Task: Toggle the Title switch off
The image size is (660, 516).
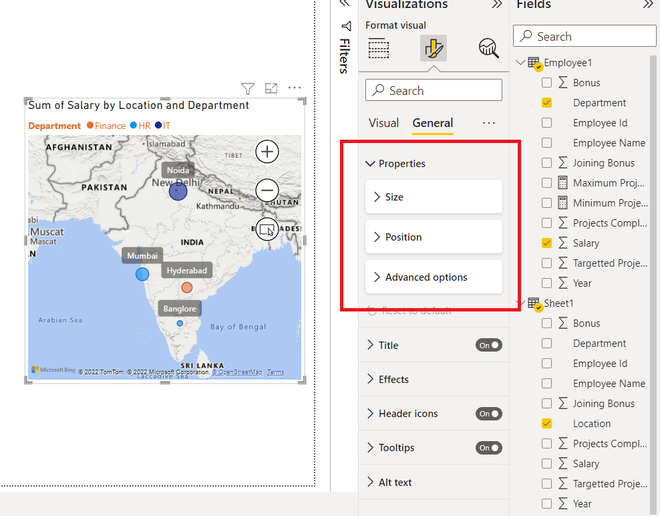Action: [489, 345]
